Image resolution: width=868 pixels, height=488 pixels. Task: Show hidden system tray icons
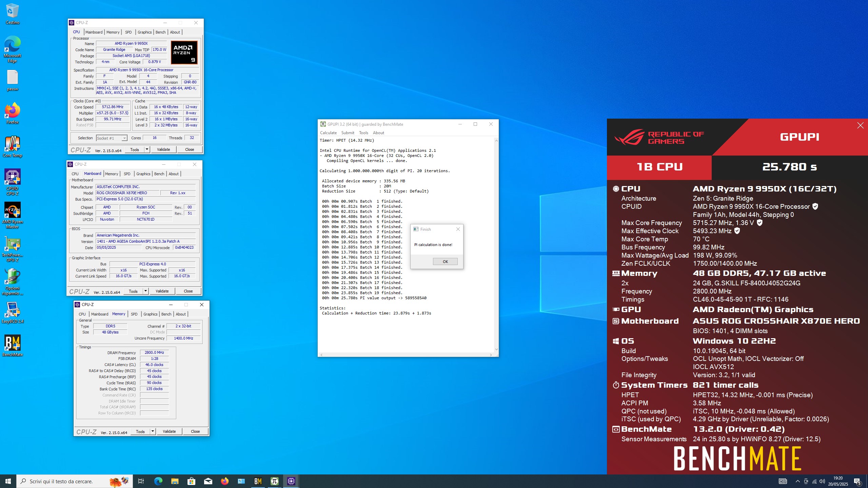pyautogui.click(x=798, y=481)
